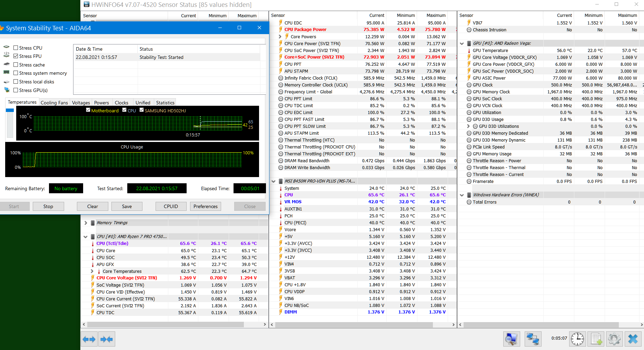Image resolution: width=644 pixels, height=350 pixels.
Task: Click the expand columns arrows icon
Action: pyautogui.click(x=89, y=339)
